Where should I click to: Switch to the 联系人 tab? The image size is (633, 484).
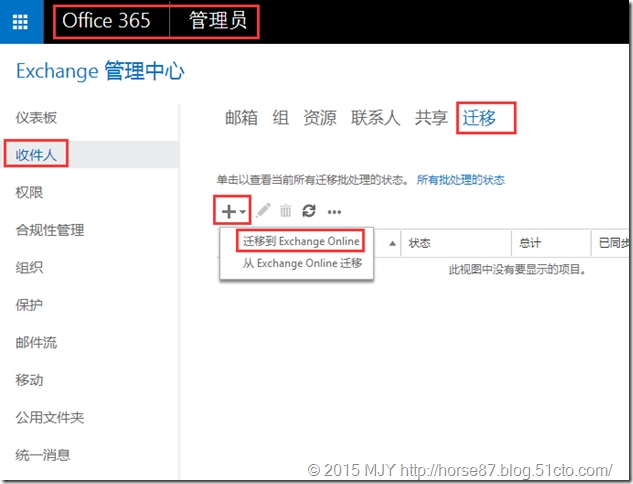tap(375, 118)
